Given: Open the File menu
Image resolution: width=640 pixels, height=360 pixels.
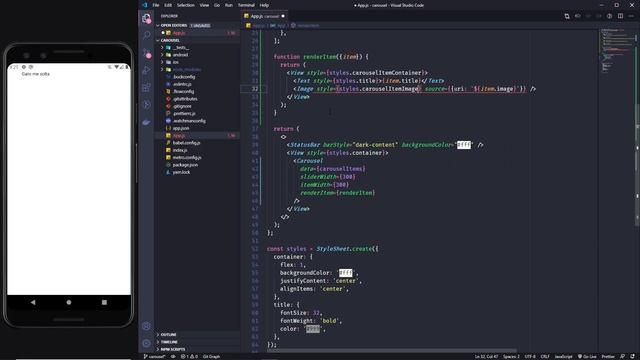Looking at the screenshot, I should click(156, 5).
